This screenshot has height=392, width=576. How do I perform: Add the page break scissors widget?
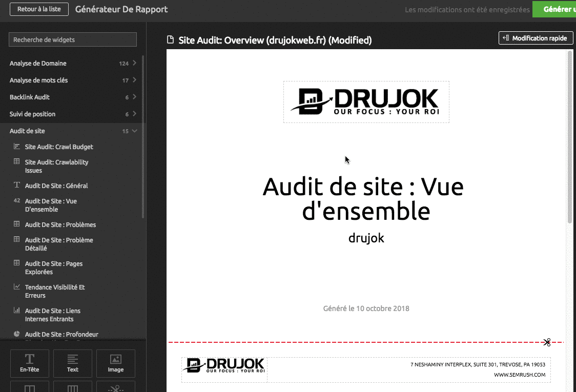coord(116,386)
